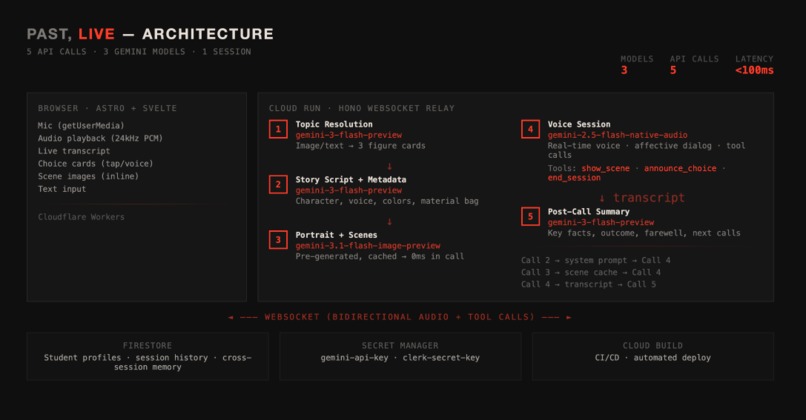The height and width of the screenshot is (420, 806).
Task: Click the 'Topic Resolution' heading
Action: (334, 124)
